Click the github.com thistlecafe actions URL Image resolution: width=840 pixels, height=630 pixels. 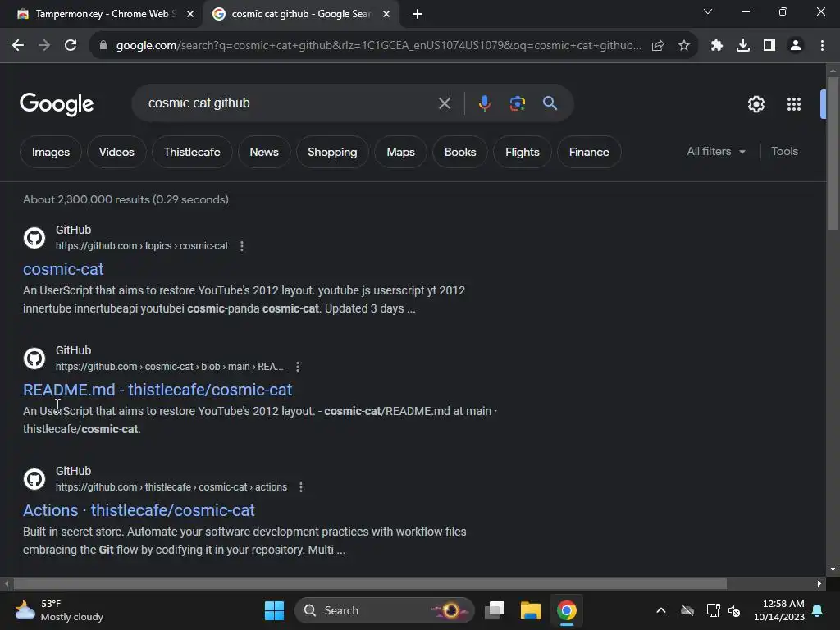(171, 487)
